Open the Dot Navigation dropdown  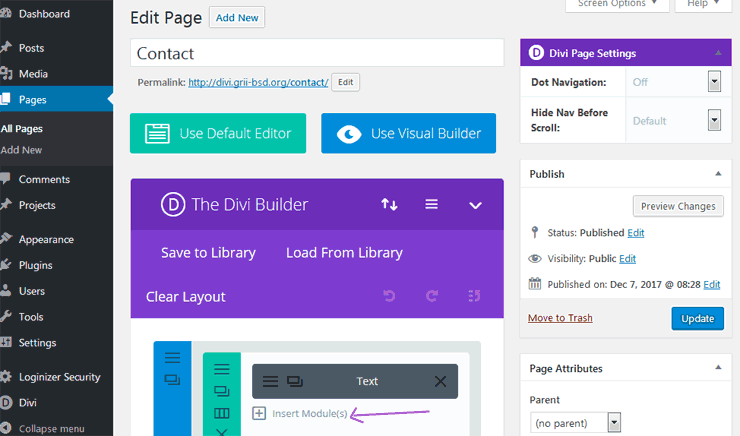[x=714, y=82]
